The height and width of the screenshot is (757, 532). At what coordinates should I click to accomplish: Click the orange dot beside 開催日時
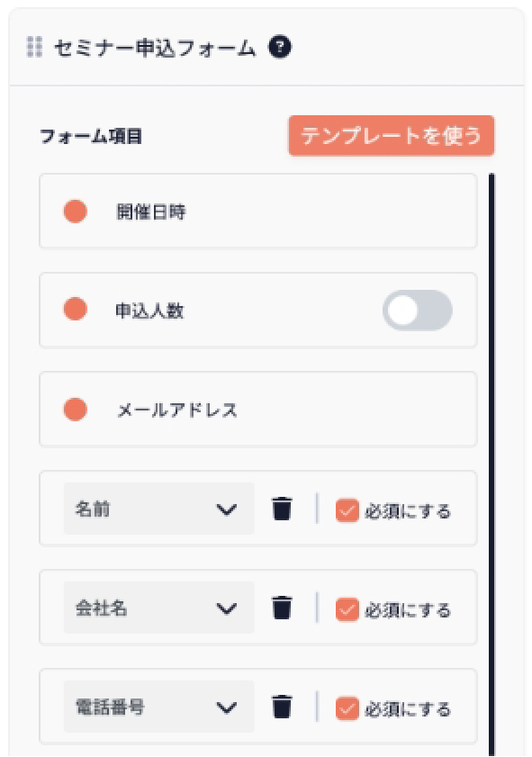76,212
